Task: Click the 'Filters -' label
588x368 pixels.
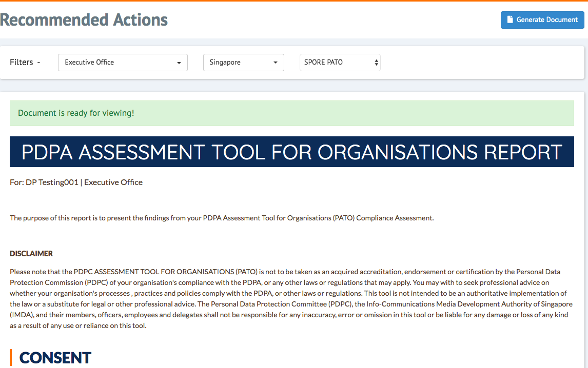Action: [25, 62]
